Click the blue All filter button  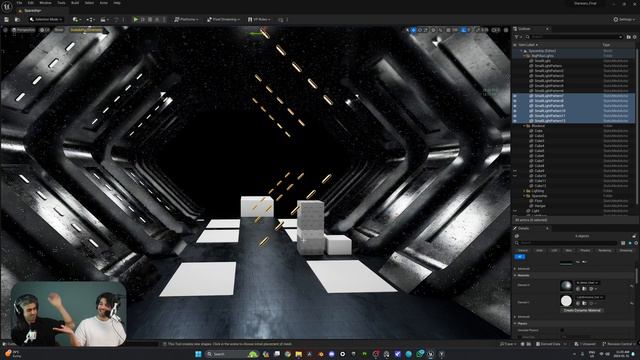(520, 256)
